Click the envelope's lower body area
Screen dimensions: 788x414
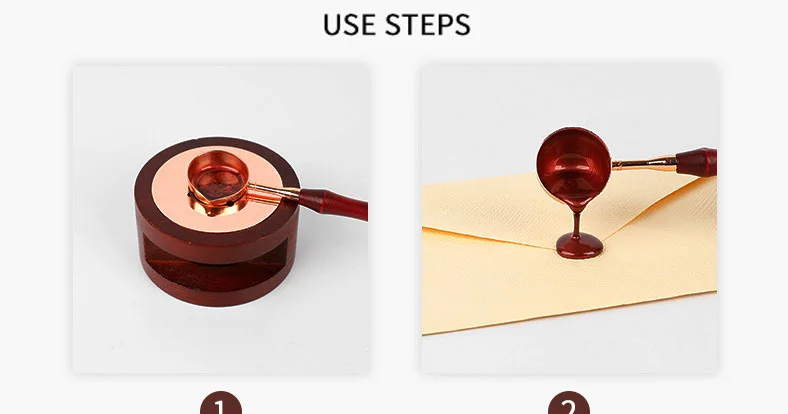(x=553, y=286)
